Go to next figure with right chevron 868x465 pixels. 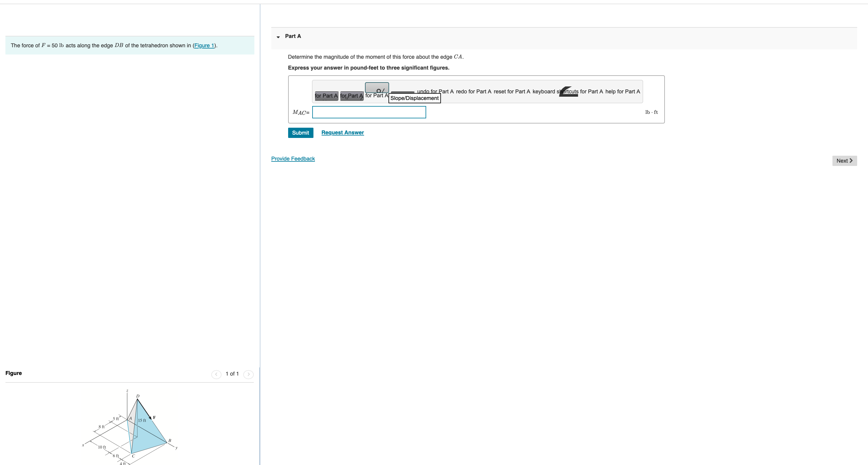[248, 374]
